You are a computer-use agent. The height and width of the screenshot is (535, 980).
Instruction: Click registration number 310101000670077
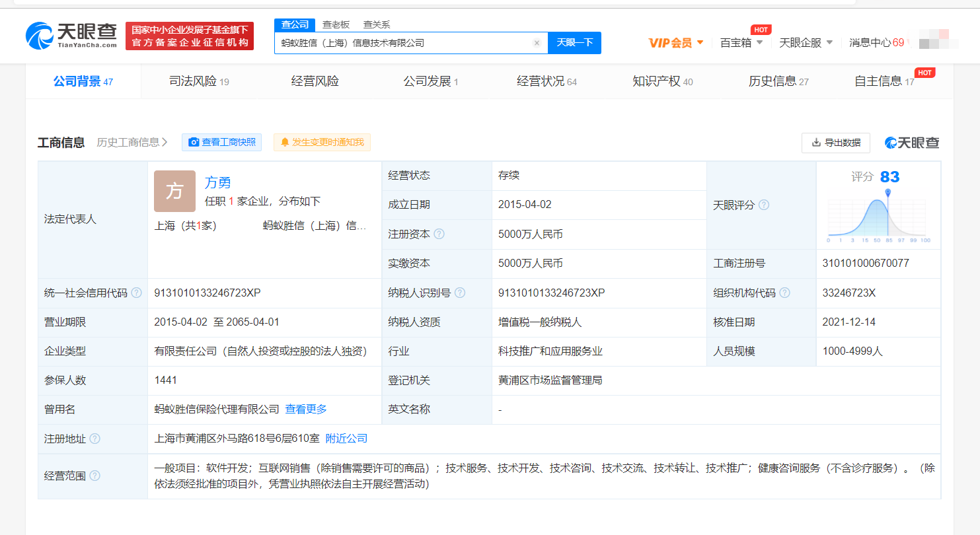point(866,264)
